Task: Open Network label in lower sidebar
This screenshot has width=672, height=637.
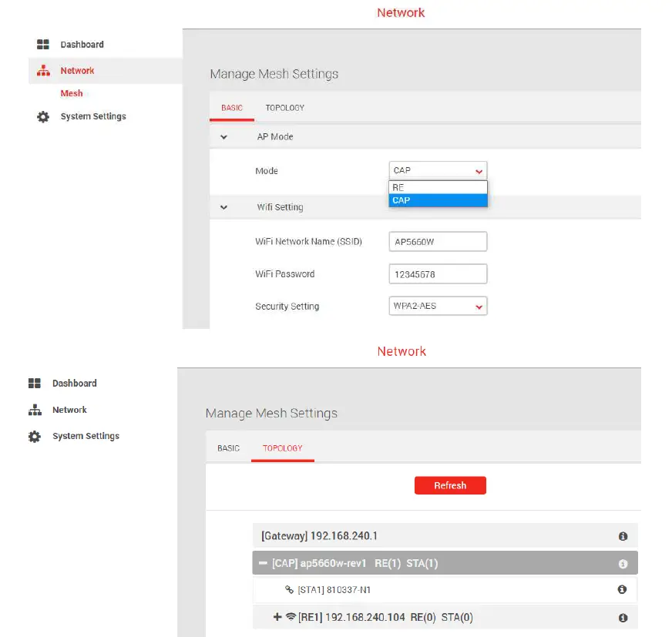Action: [x=69, y=410]
